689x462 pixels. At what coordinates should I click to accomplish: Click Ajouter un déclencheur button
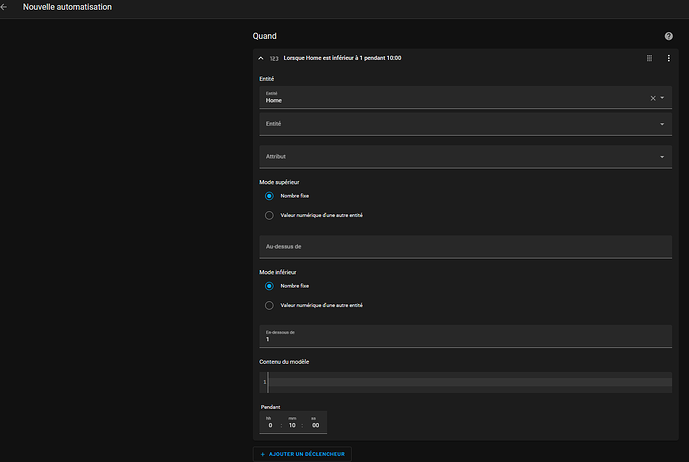point(303,455)
